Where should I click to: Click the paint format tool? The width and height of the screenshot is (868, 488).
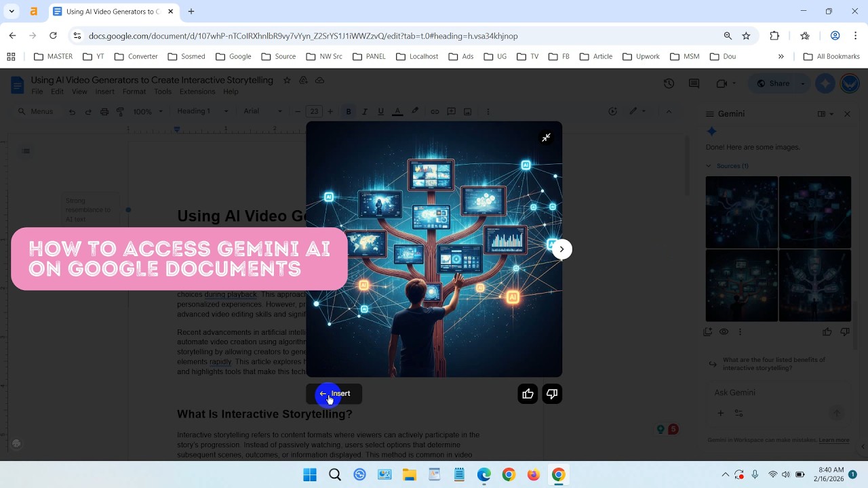(121, 112)
